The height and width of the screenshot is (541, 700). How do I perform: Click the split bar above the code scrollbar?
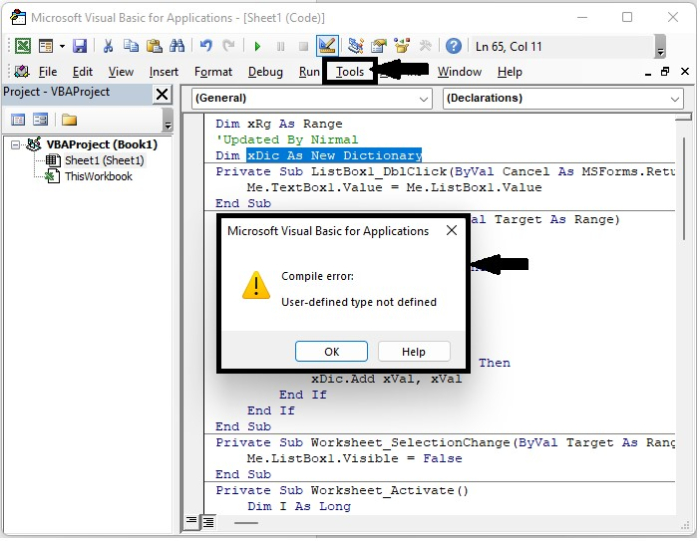683,117
